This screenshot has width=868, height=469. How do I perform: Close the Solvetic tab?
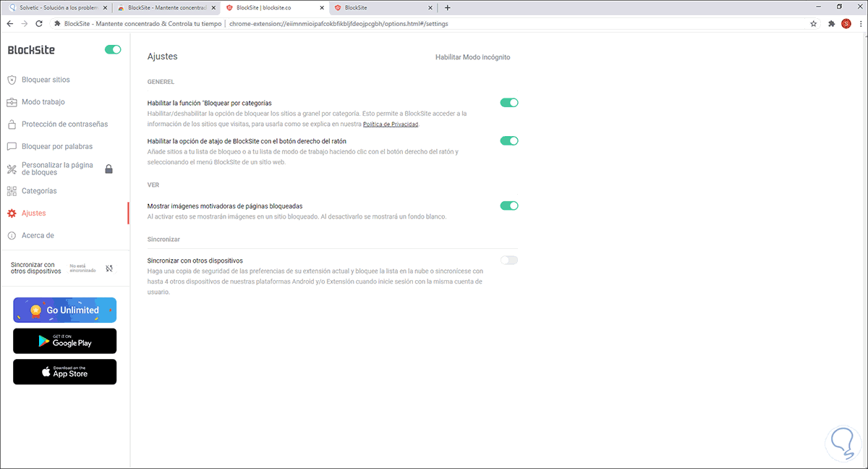tap(103, 7)
